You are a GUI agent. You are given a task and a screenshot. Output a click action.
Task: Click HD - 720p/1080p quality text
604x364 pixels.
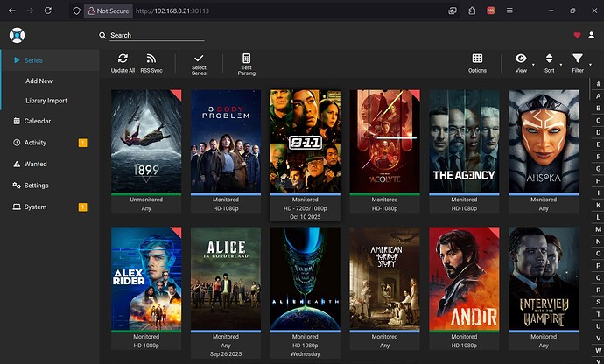tap(306, 208)
